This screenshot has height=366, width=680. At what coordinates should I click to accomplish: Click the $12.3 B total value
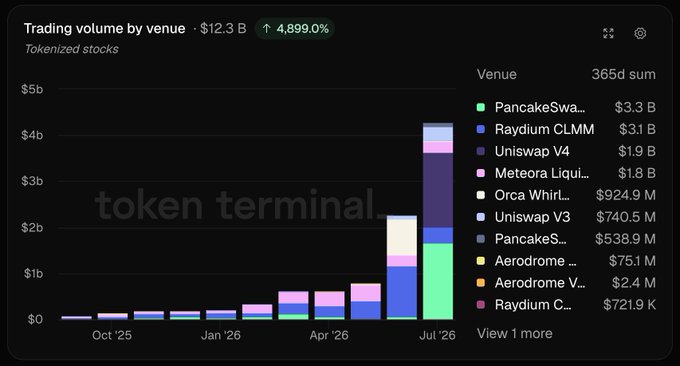pos(223,29)
